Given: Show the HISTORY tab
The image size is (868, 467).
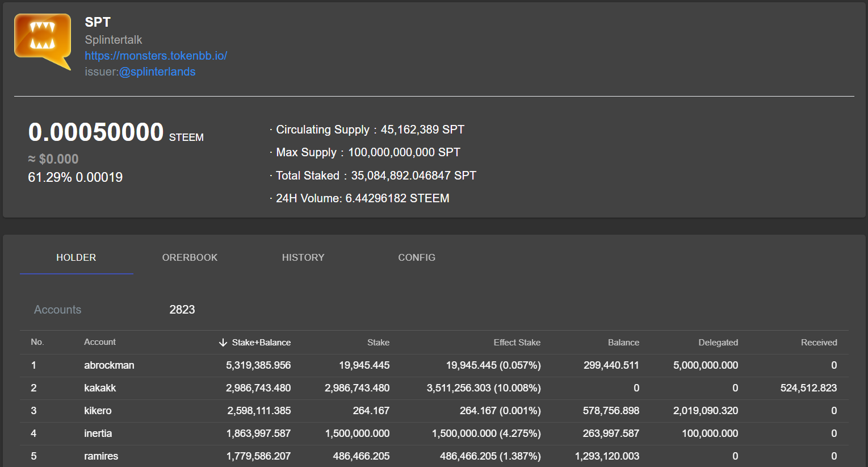Looking at the screenshot, I should [303, 257].
